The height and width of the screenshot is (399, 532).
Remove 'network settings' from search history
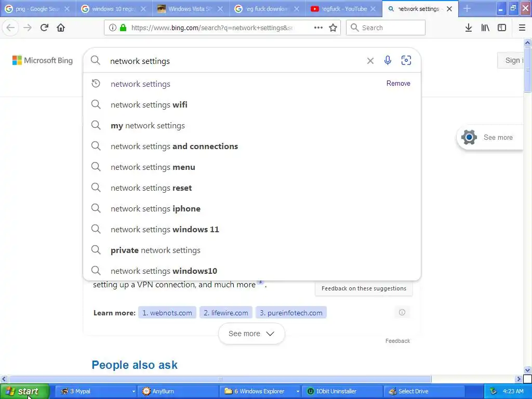point(398,84)
